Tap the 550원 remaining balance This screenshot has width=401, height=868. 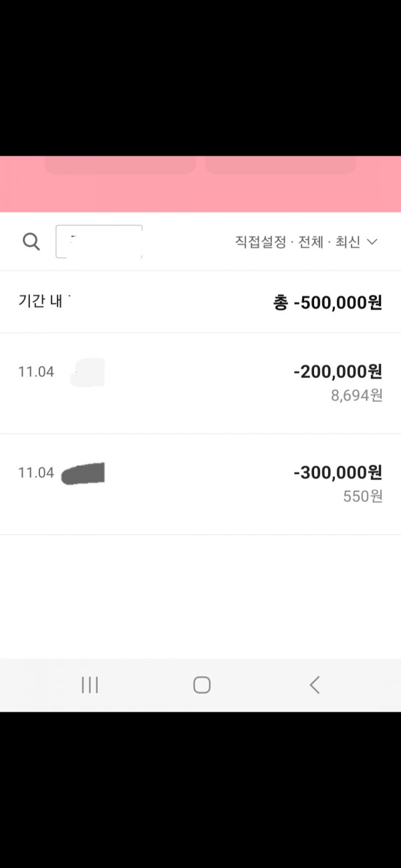(x=363, y=496)
